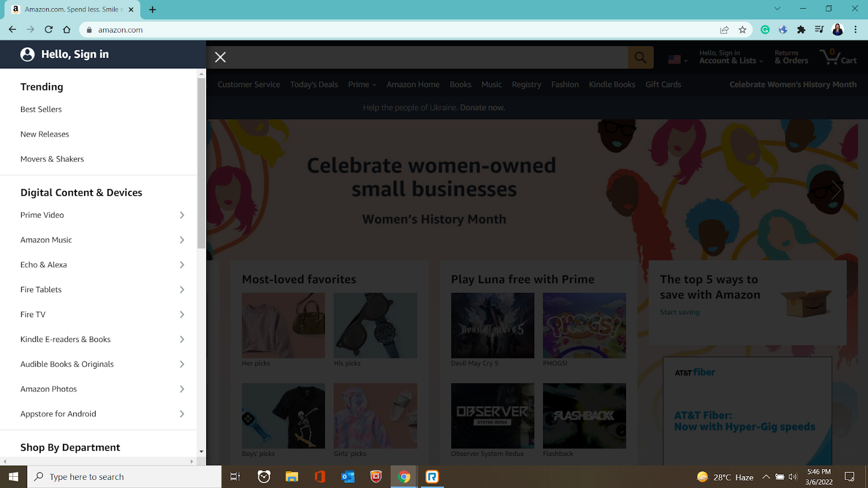Go back with the browser back arrow
868x488 pixels.
pyautogui.click(x=12, y=30)
